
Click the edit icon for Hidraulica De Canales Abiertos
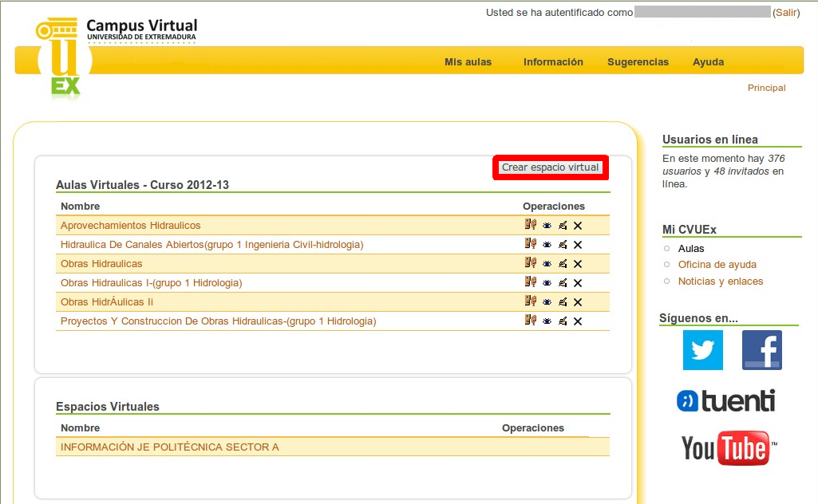click(x=563, y=244)
